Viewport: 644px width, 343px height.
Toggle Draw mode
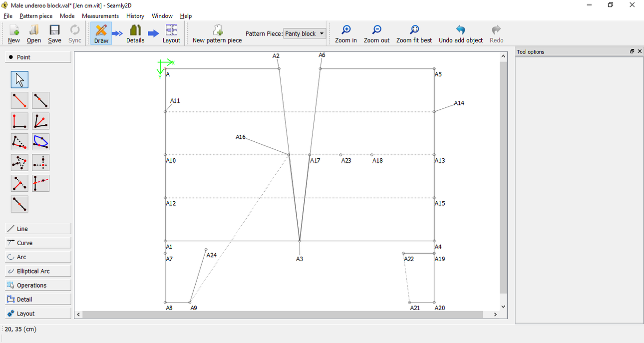101,33
